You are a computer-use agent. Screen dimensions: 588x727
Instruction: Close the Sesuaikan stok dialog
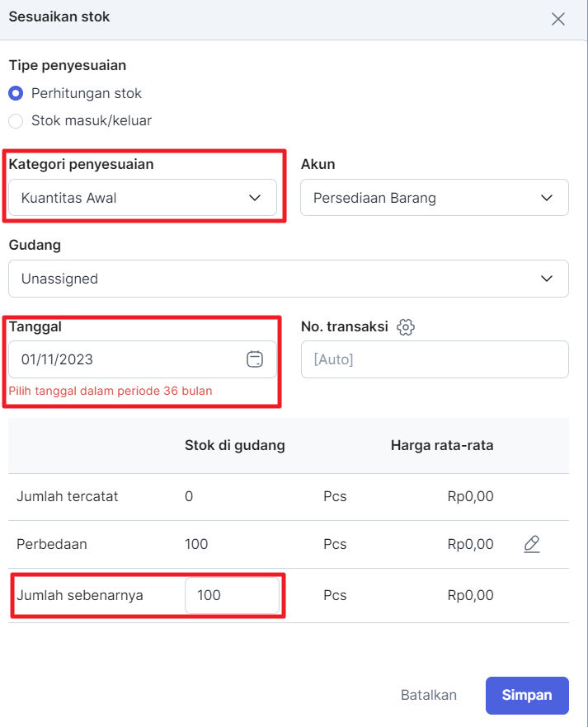(x=558, y=19)
